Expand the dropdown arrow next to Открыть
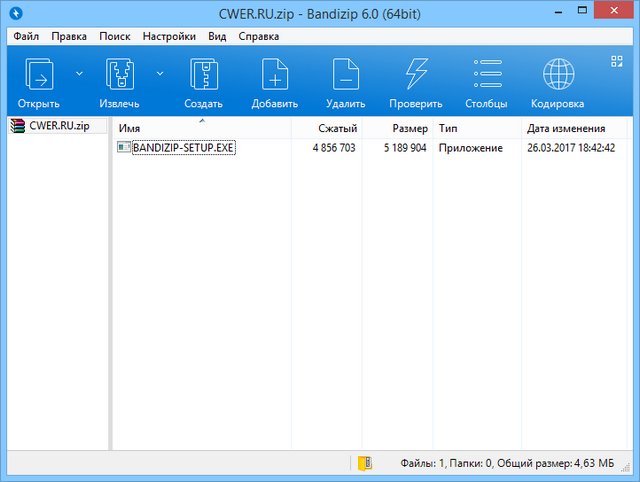Viewport: 640px width, 482px height. pos(79,73)
